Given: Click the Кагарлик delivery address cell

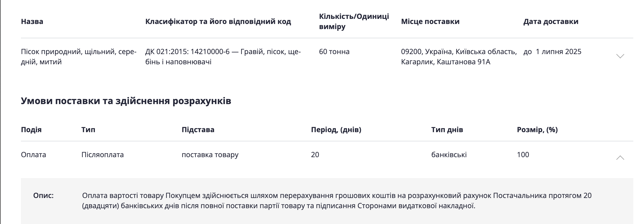Looking at the screenshot, I should pos(459,57).
